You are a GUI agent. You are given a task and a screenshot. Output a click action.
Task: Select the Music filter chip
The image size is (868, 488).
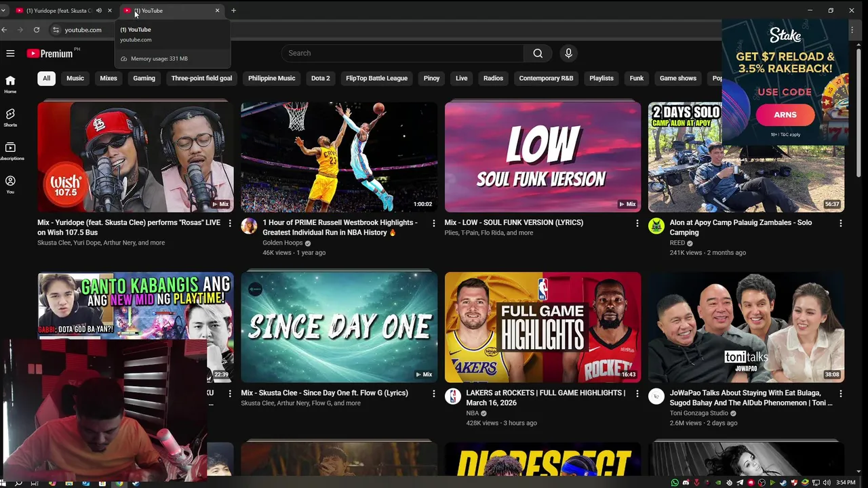coord(75,78)
